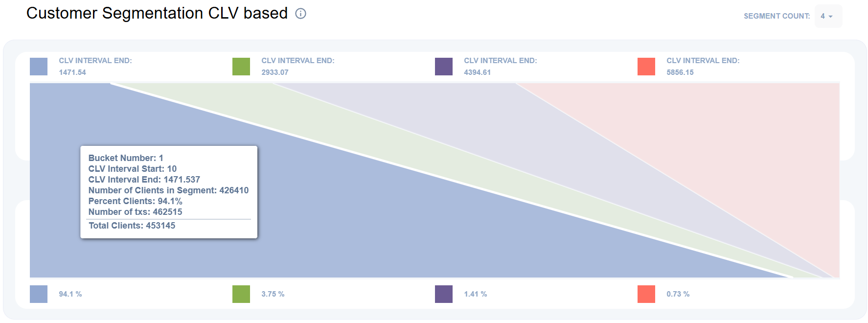Click the info icon beside the title
This screenshot has width=868, height=323.
[x=300, y=14]
